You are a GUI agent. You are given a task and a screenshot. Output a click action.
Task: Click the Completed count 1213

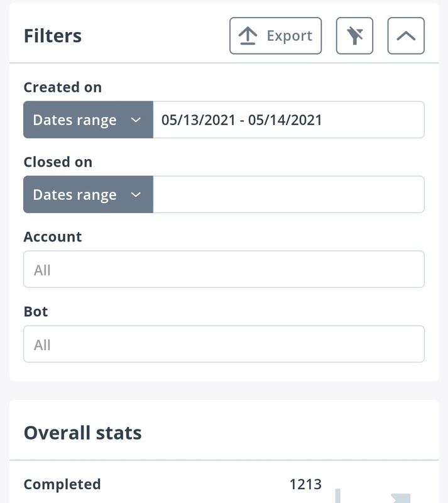305,484
